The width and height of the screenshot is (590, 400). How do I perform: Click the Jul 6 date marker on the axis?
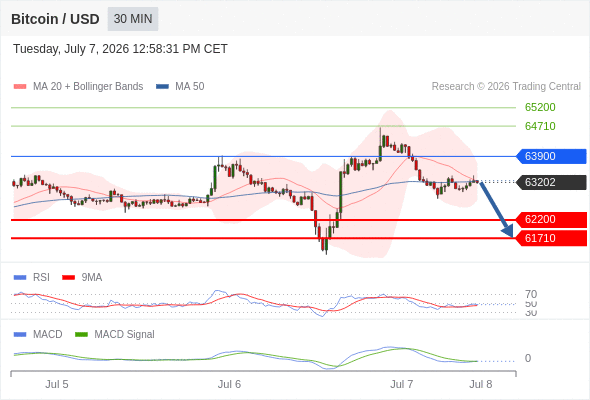click(229, 384)
